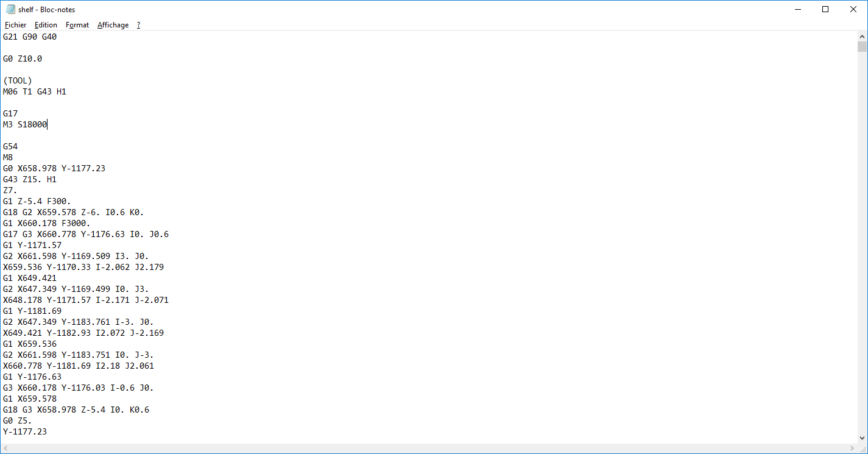Open the Edition menu
The width and height of the screenshot is (868, 454).
click(46, 25)
